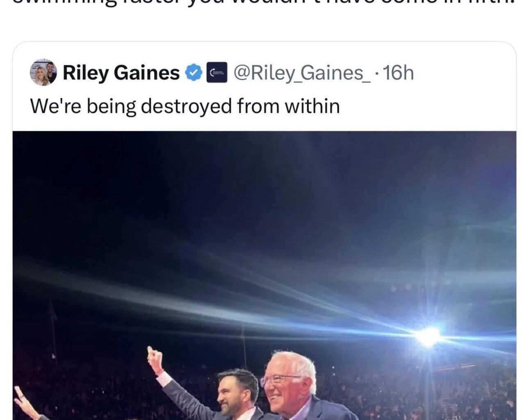Open the quoted post via empty header space
This screenshot has height=420, width=529.
463,74
